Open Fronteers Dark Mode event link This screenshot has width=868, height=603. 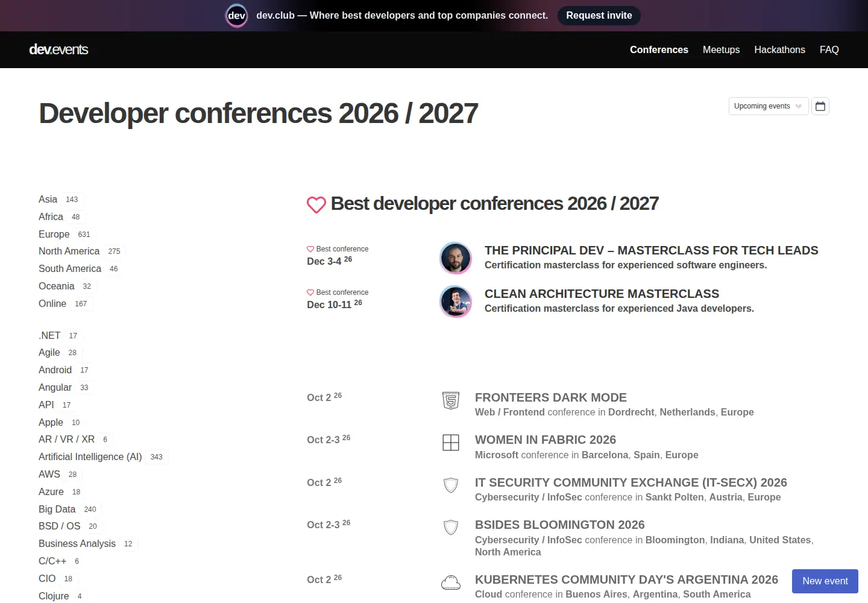(x=551, y=397)
